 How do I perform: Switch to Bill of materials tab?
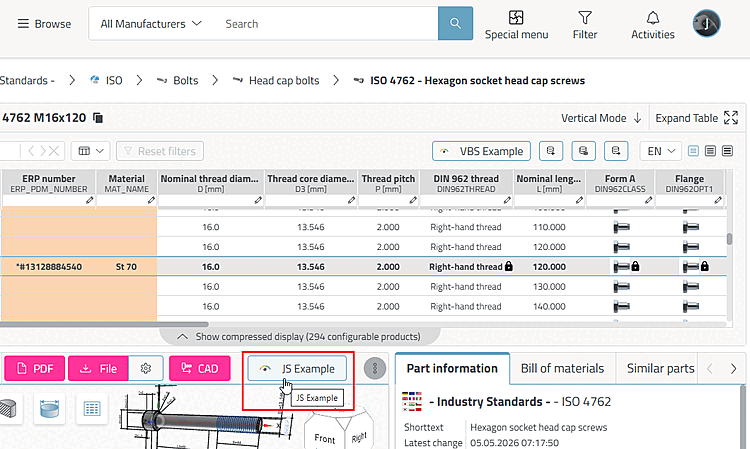tap(562, 368)
